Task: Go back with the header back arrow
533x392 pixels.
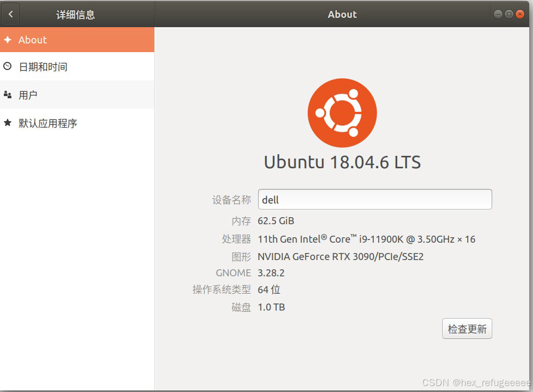Action: tap(10, 14)
